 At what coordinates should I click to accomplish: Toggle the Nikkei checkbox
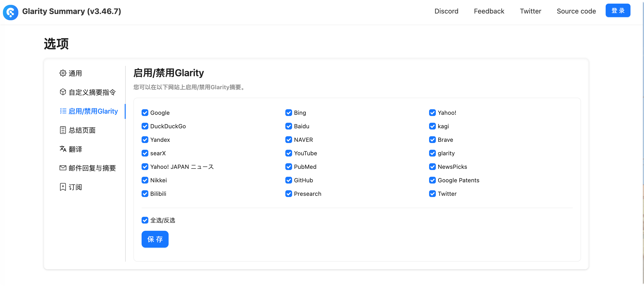pyautogui.click(x=145, y=180)
